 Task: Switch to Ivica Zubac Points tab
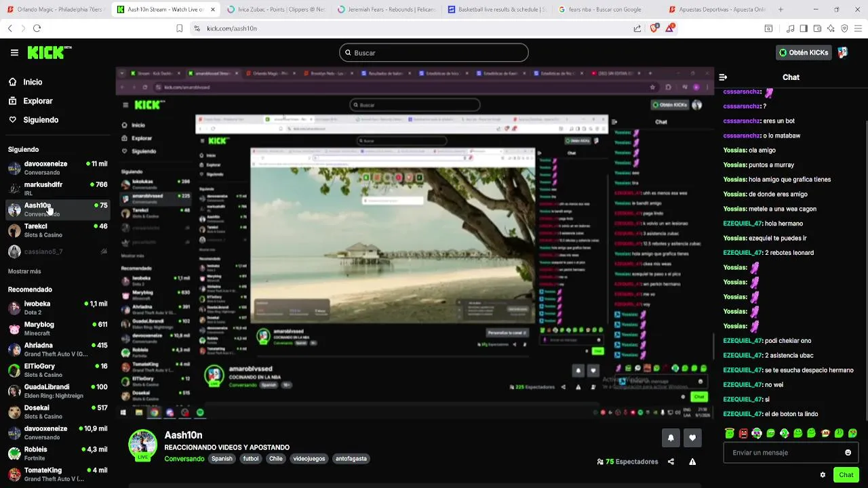pos(275,9)
